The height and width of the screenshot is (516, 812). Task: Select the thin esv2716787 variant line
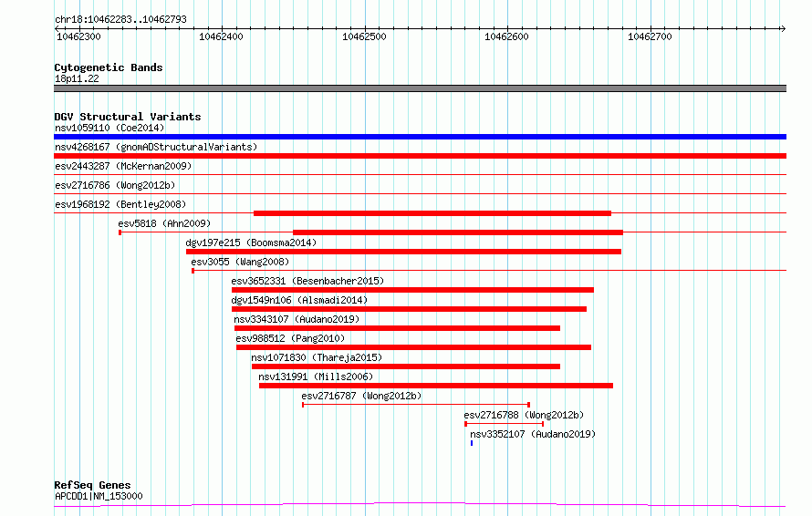416,405
